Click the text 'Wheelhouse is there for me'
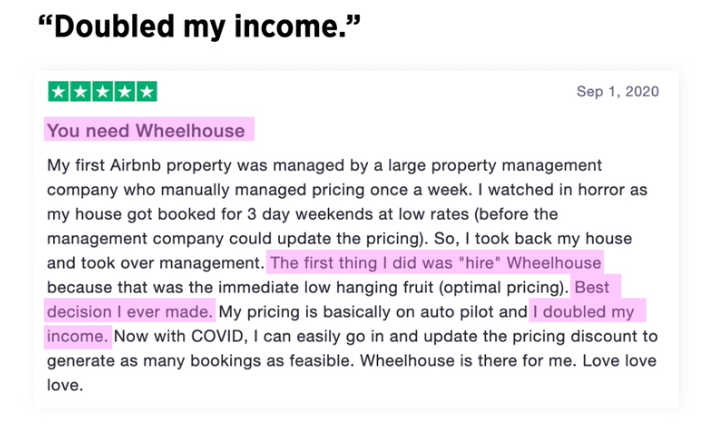The image size is (702, 443). pyautogui.click(x=467, y=361)
